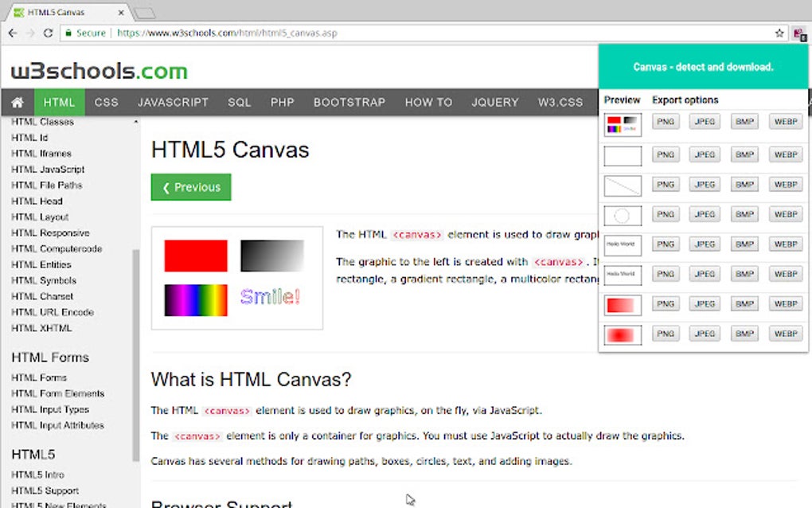The image size is (812, 508).
Task: Export the multicolor canvas as PNG
Action: (x=666, y=122)
